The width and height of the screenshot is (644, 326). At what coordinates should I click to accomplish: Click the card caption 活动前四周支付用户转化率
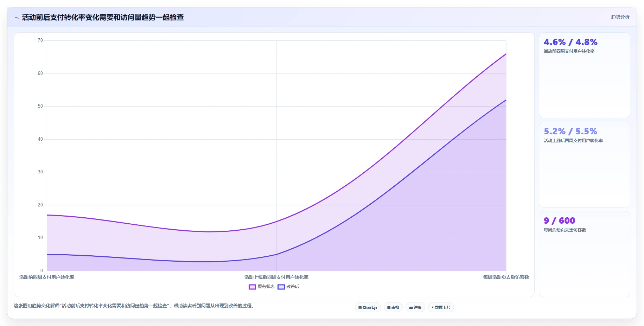[x=569, y=51]
